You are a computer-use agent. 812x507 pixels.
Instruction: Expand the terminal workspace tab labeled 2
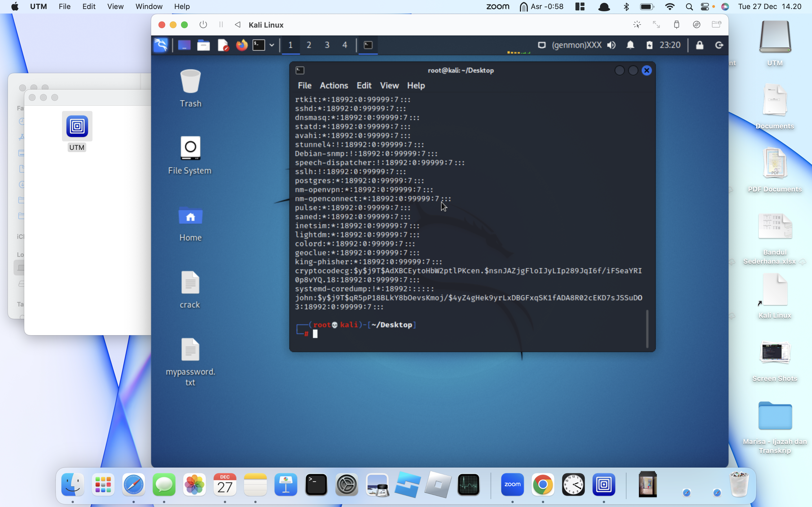pyautogui.click(x=309, y=45)
